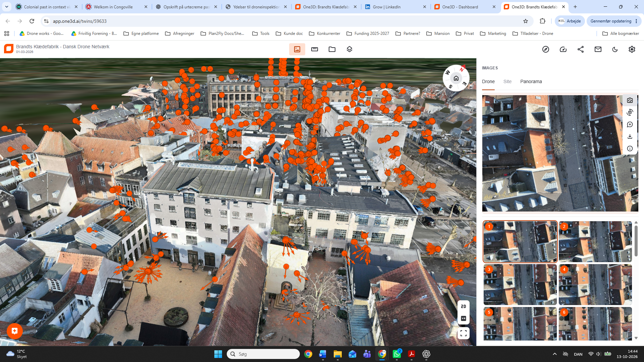This screenshot has height=362, width=644.
Task: Add a comment using the speech bubble icon
Action: pyautogui.click(x=630, y=124)
